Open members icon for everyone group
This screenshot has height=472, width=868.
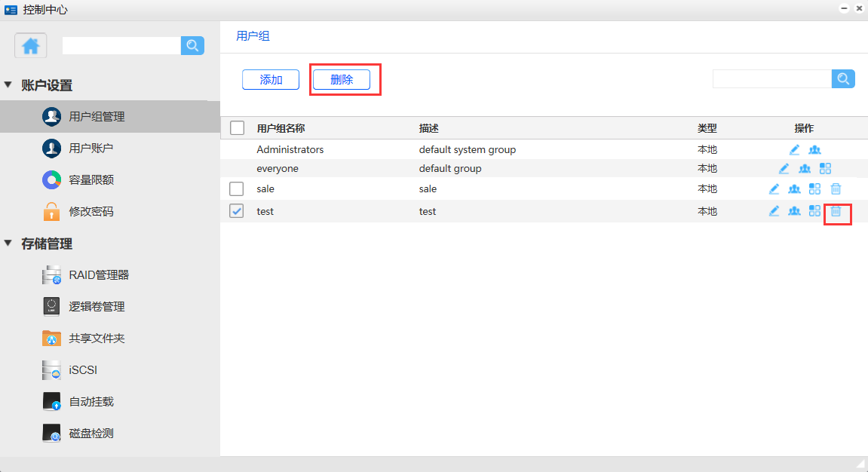coord(805,169)
